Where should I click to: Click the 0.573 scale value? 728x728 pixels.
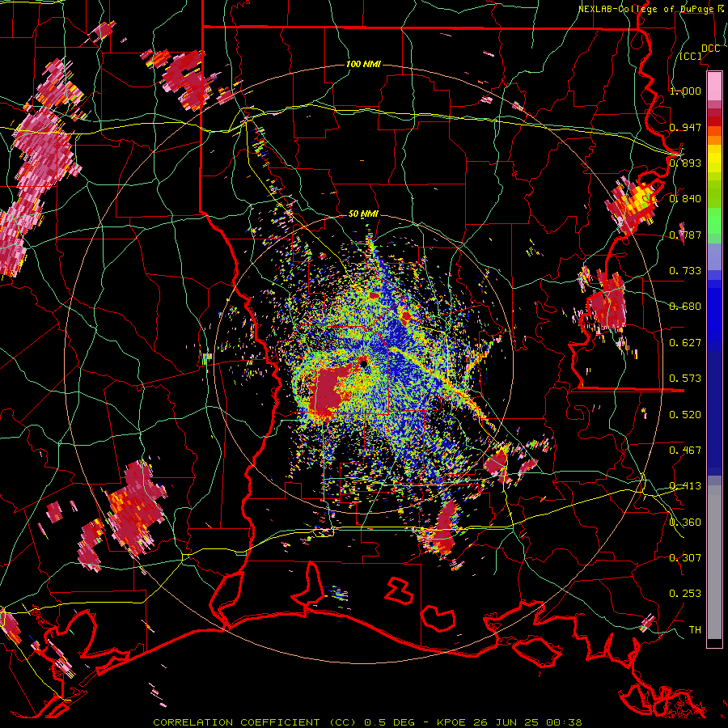[685, 378]
